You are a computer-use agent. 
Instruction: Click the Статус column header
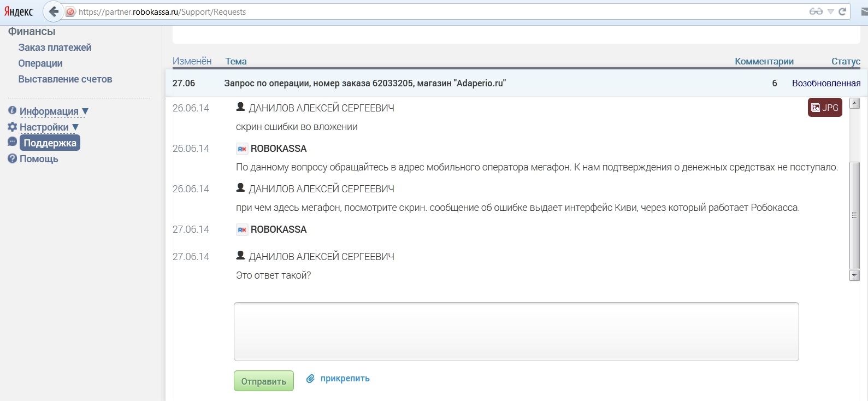pyautogui.click(x=846, y=61)
